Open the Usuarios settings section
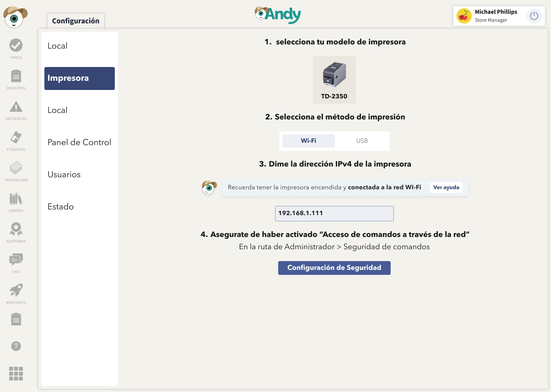 click(80, 175)
